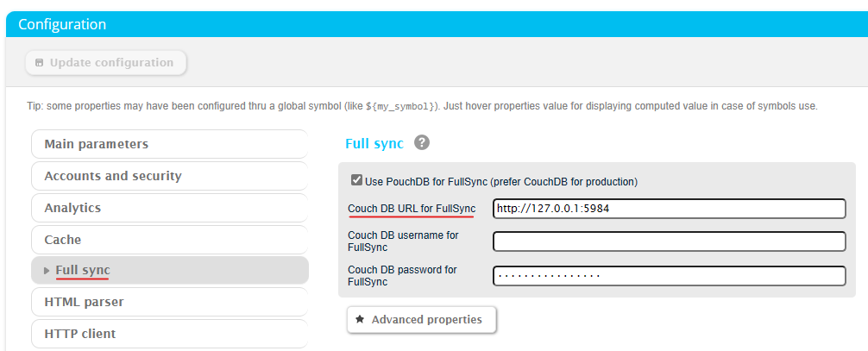Click the star icon on Advanced properties

(360, 320)
